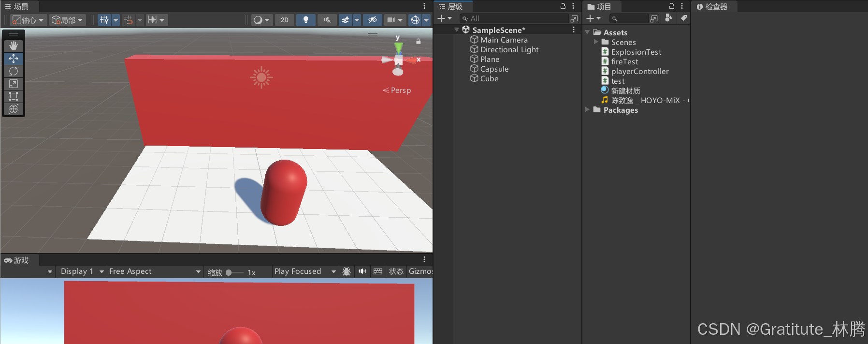
Task: Click Project plus create asset button
Action: pyautogui.click(x=593, y=18)
